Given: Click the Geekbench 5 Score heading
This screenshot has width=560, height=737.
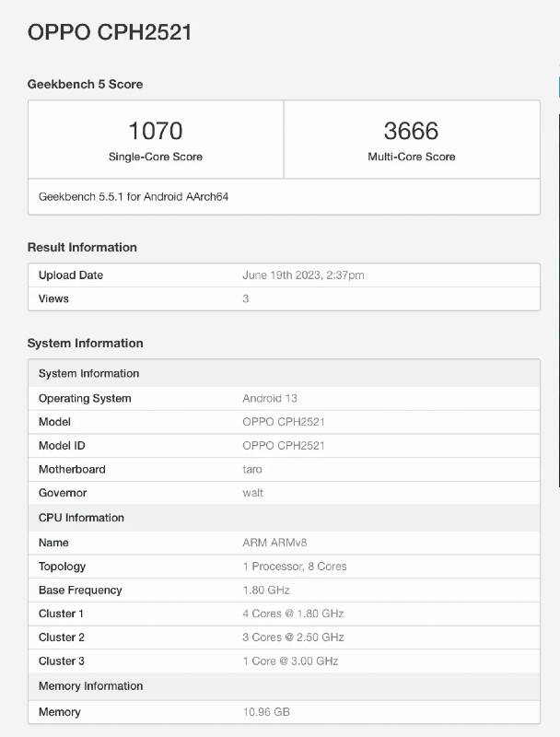Looking at the screenshot, I should point(85,84).
